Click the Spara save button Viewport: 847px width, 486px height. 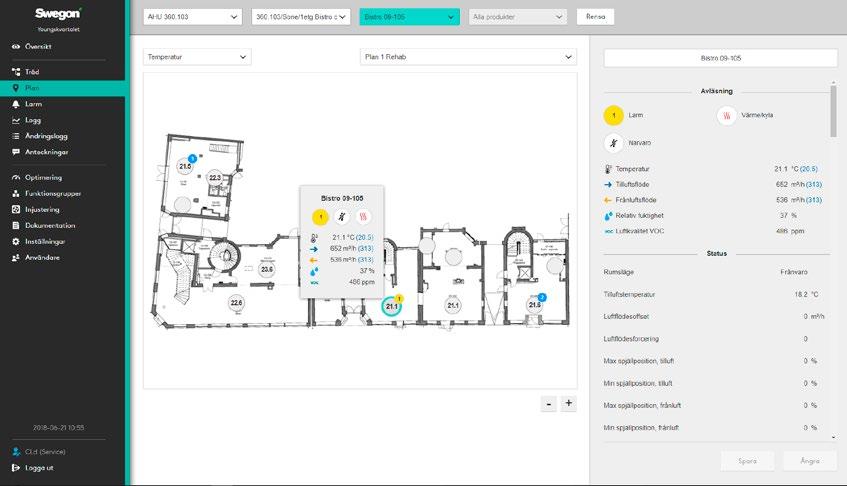(x=748, y=461)
